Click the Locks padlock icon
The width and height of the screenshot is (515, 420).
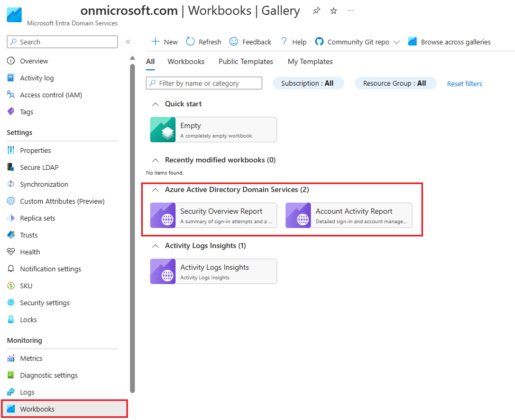(x=11, y=319)
